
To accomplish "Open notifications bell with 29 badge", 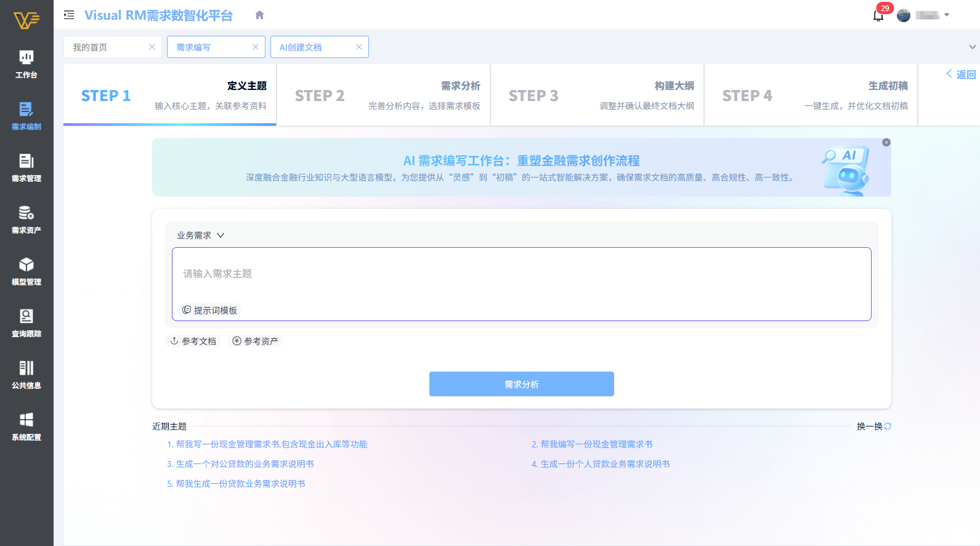I will 878,15.
